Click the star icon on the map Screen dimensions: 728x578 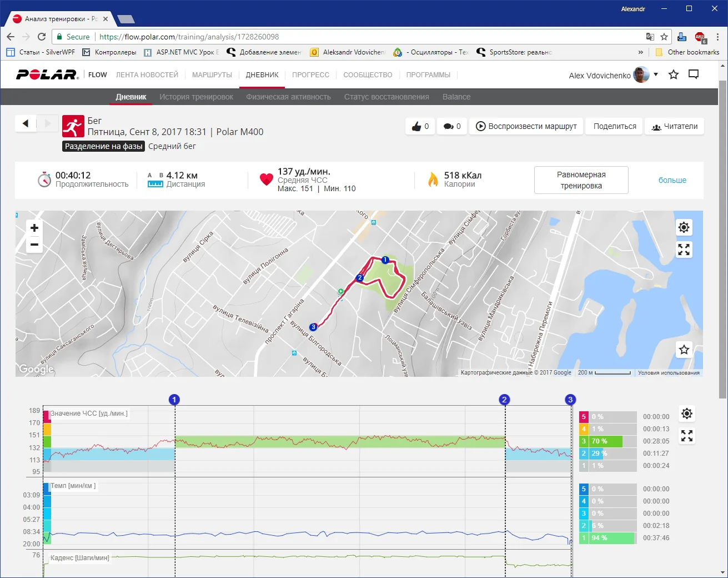coord(684,350)
